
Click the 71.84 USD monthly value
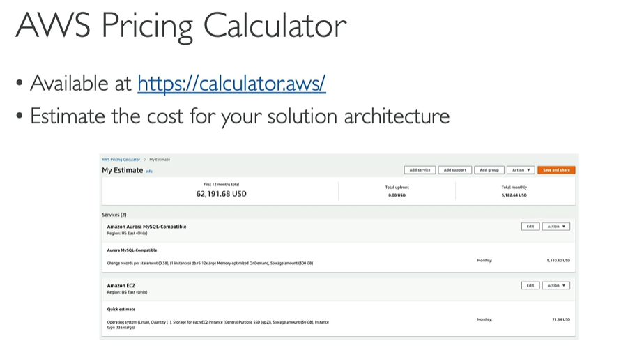click(561, 319)
